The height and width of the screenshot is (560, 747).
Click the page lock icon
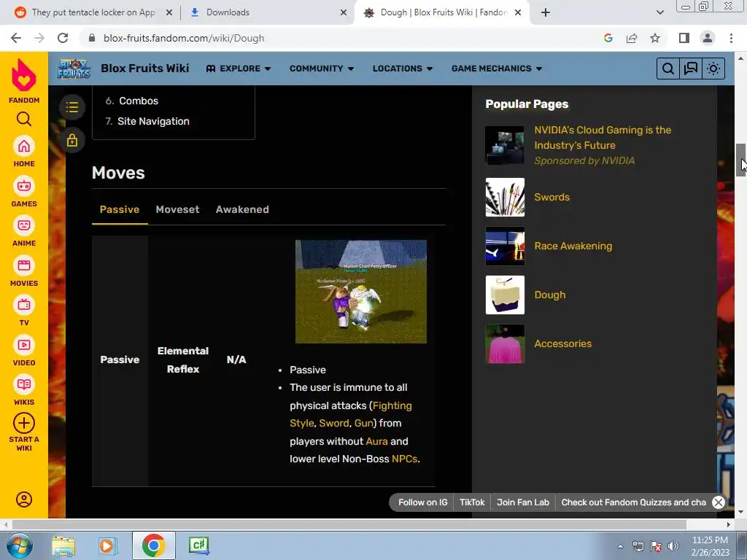click(x=72, y=140)
